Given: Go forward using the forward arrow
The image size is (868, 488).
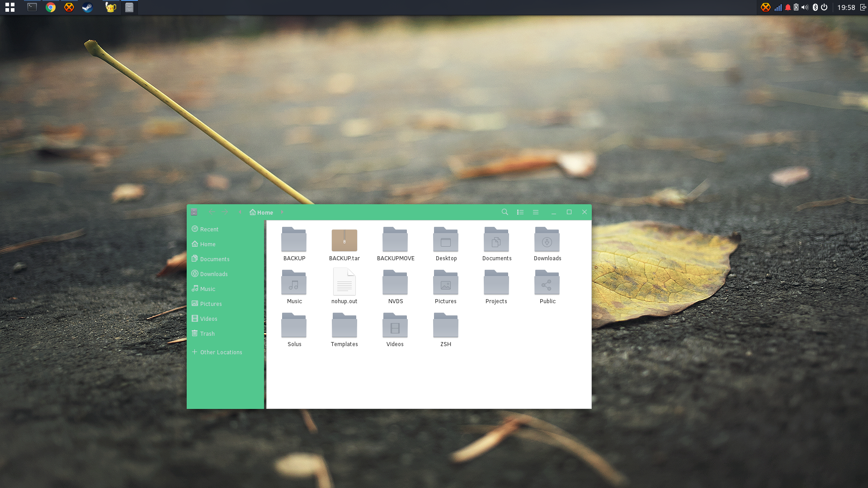Looking at the screenshot, I should click(225, 212).
